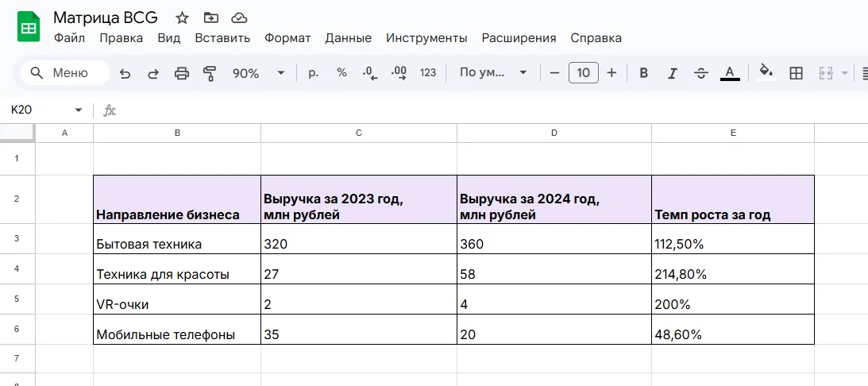The image size is (868, 386).
Task: Print the spreadsheet
Action: pos(182,73)
